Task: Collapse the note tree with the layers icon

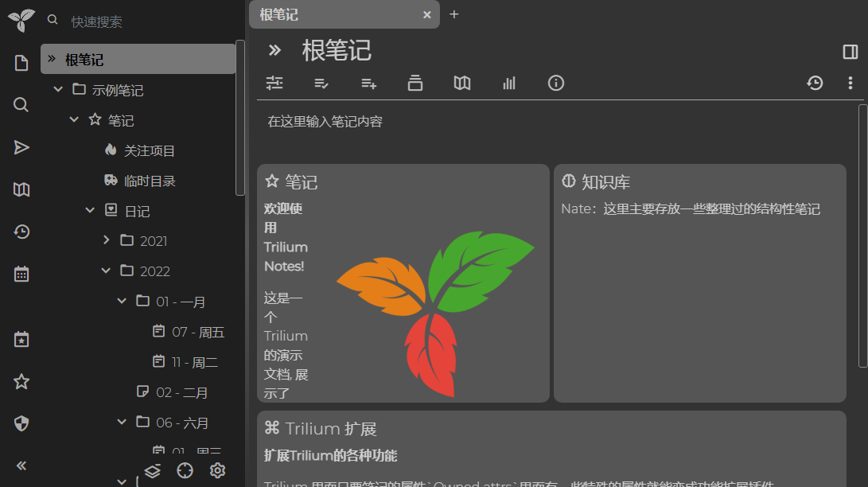Action: pos(152,471)
